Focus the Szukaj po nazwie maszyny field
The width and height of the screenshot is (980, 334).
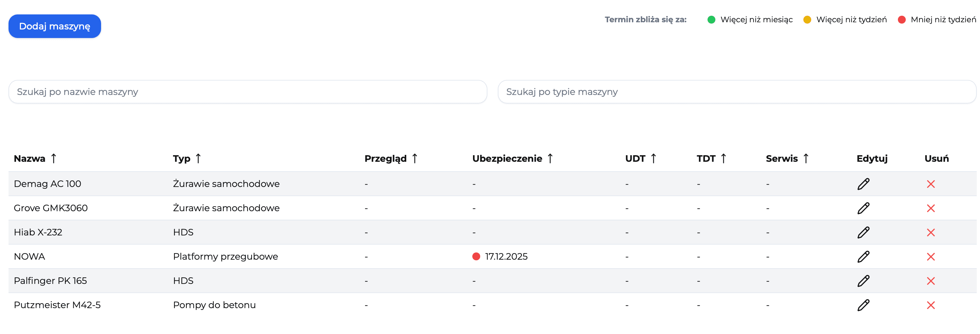pyautogui.click(x=247, y=91)
